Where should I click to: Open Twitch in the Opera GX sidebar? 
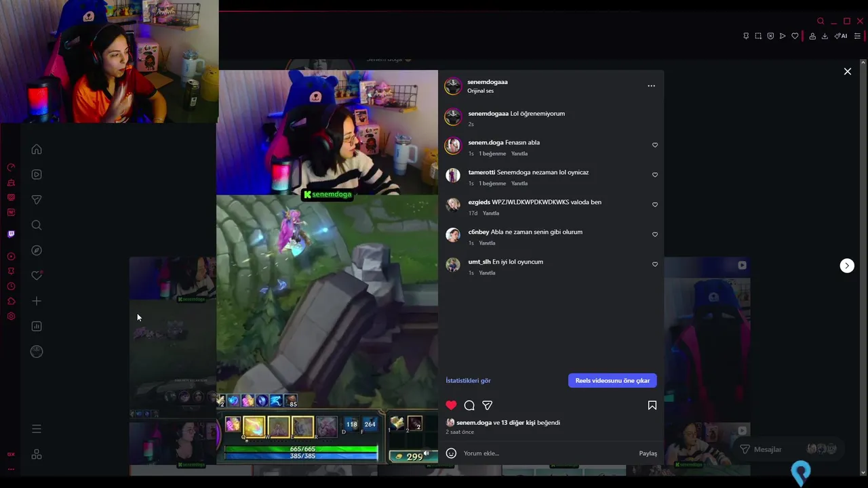11,234
